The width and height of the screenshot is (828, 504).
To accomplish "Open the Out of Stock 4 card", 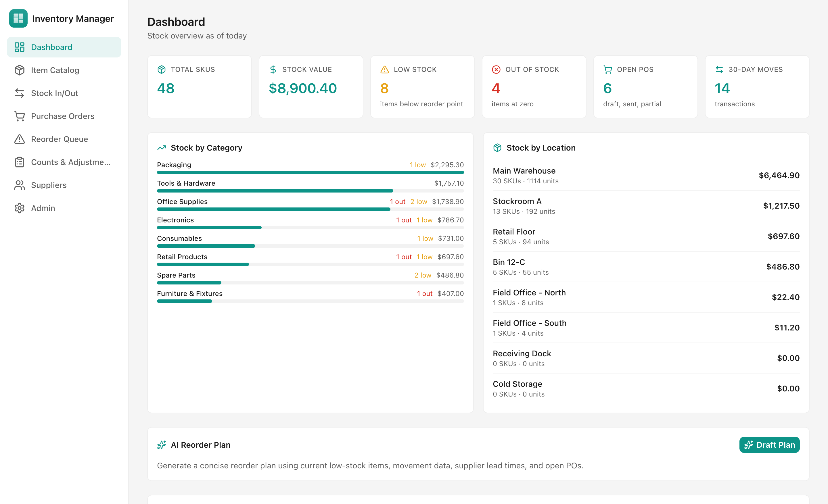I will point(534,86).
